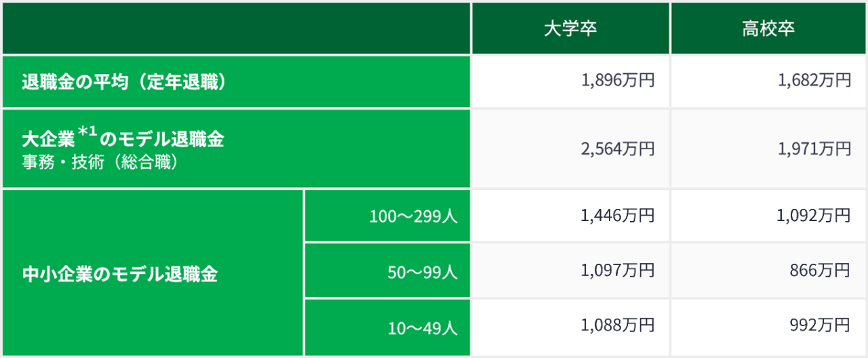Click the *1 footnote marker
Image resolution: width=868 pixels, height=358 pixels.
tap(90, 132)
